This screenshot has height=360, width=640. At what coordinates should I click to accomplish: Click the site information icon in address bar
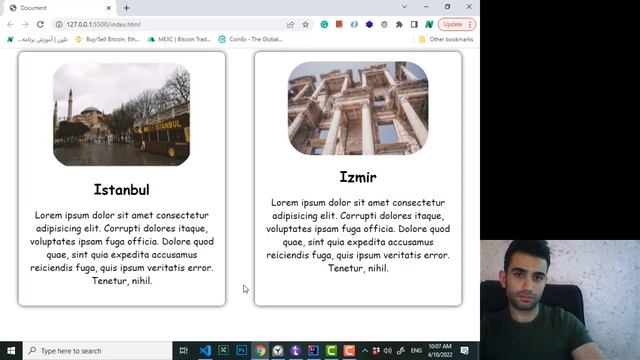[59, 24]
